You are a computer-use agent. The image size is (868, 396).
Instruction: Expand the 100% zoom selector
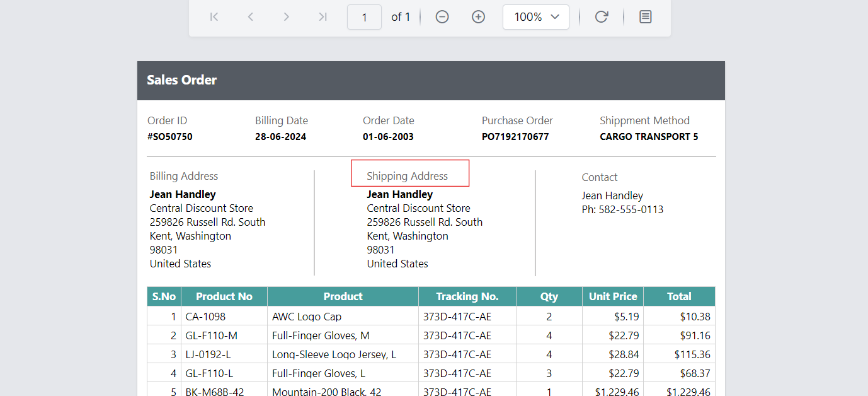click(536, 16)
